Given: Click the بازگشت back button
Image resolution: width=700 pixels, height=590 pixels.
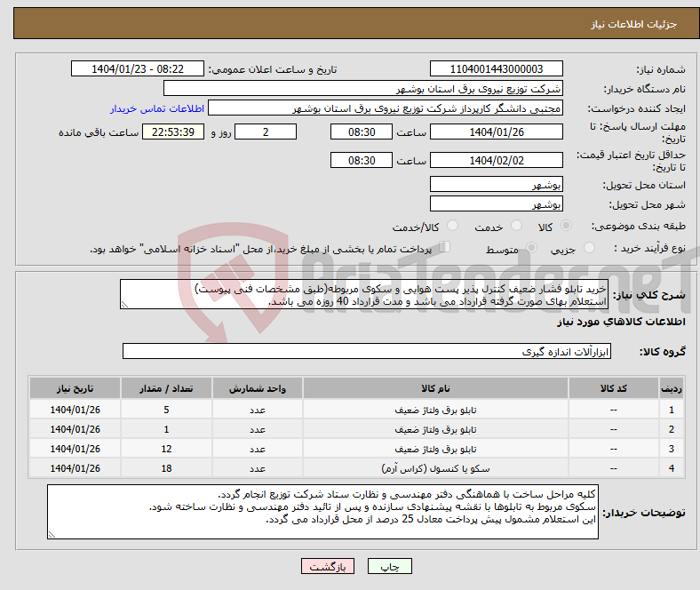Looking at the screenshot, I should pos(328,566).
